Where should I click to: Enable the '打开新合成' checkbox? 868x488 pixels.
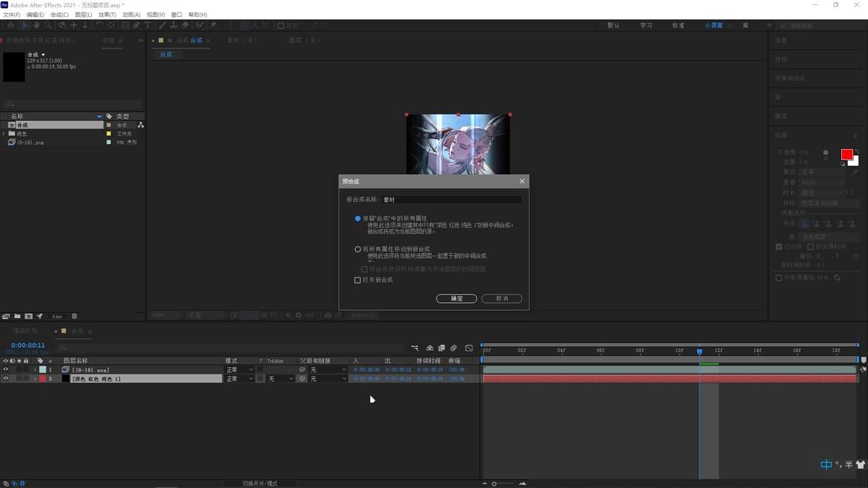tap(357, 280)
